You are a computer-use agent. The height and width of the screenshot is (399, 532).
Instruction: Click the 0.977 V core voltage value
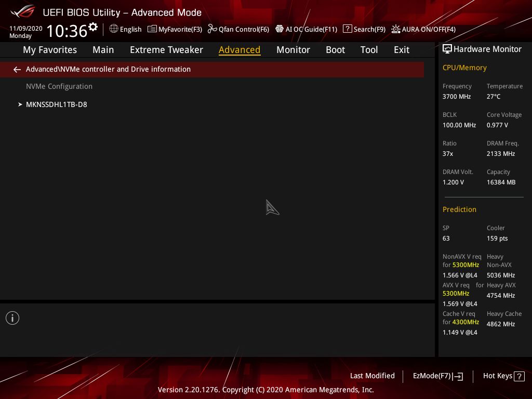(x=497, y=125)
